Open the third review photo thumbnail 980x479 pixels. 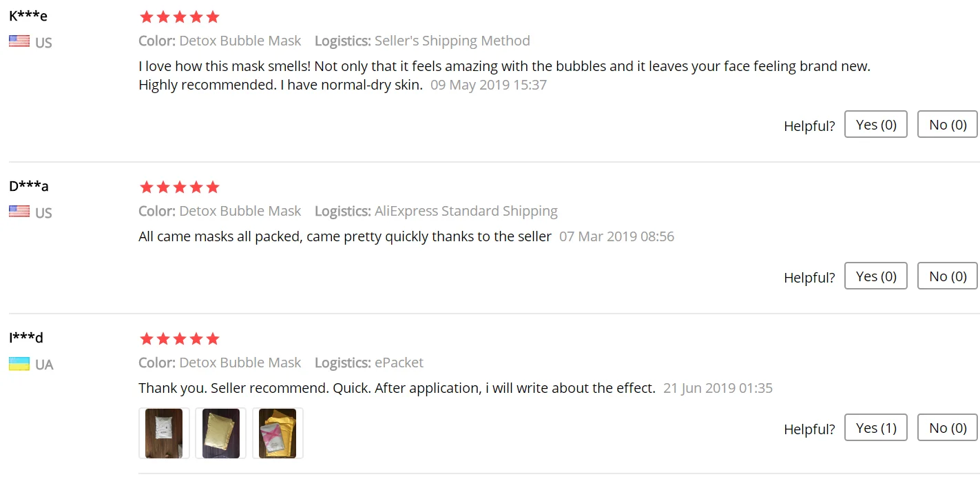point(278,434)
